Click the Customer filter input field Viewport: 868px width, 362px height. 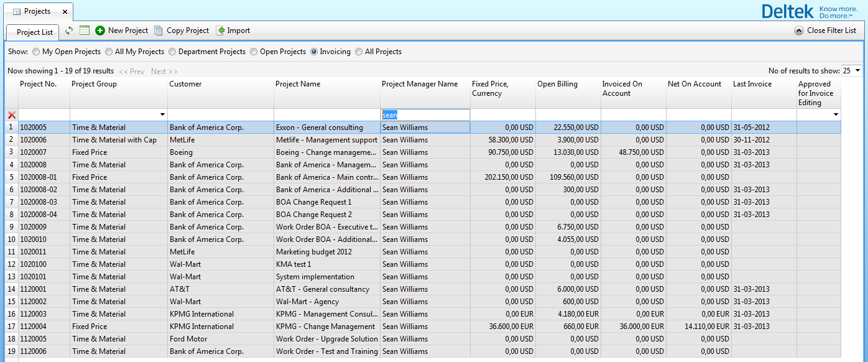coord(221,115)
